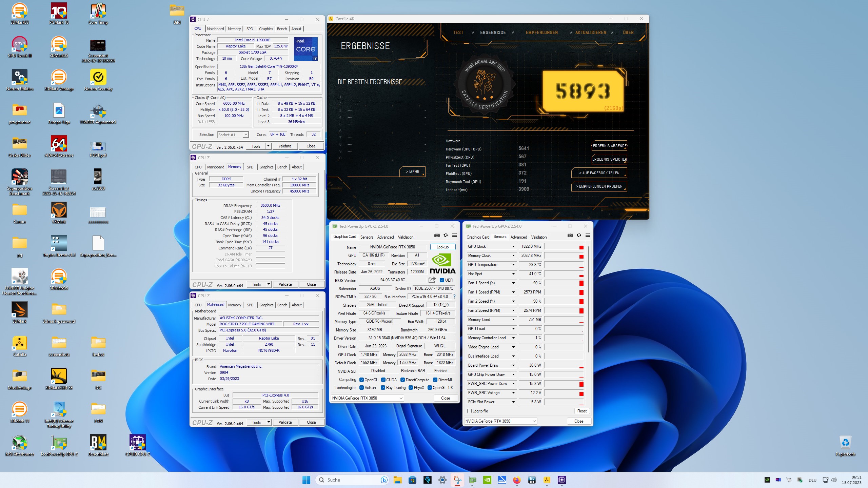The height and width of the screenshot is (488, 868).
Task: Launch MSI Afterburner from desktop
Action: [19, 446]
